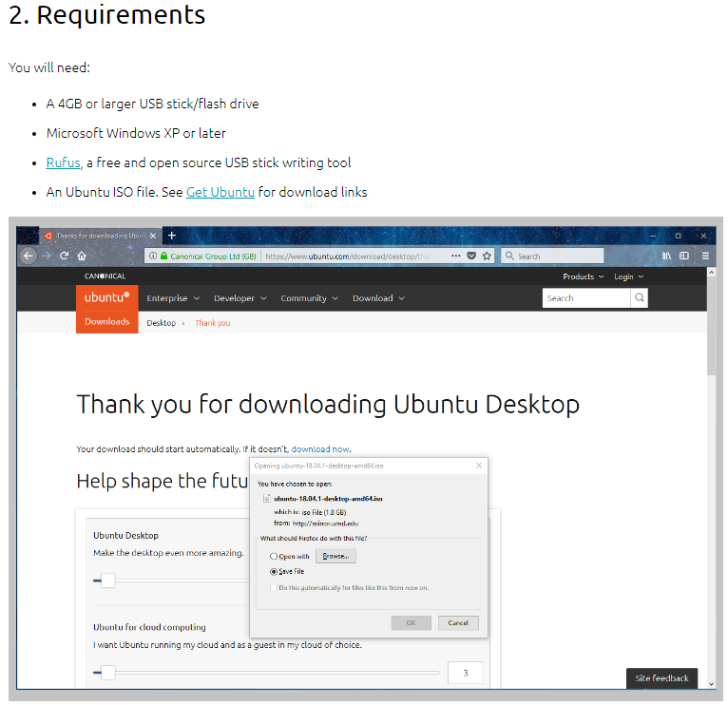Open the Developer navigation menu

[240, 298]
